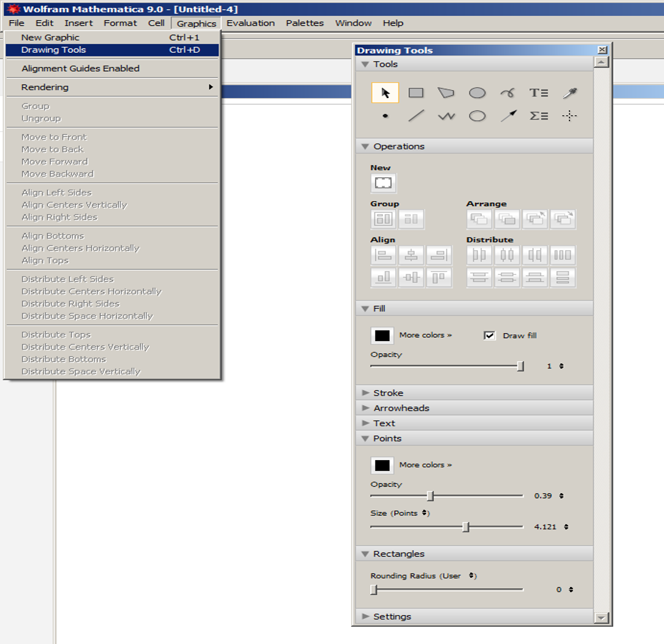Uncheck the Draw fill checkbox
Screen dimensions: 664x644
click(x=490, y=335)
